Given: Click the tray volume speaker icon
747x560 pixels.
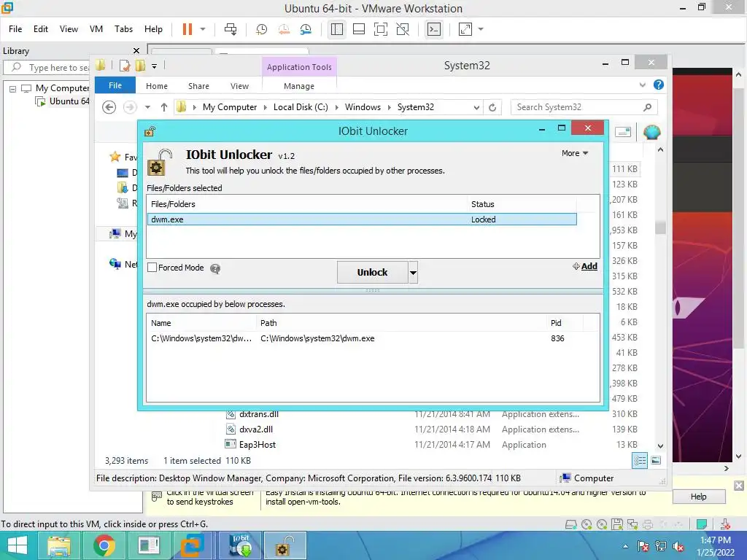Looking at the screenshot, I should tap(678, 546).
